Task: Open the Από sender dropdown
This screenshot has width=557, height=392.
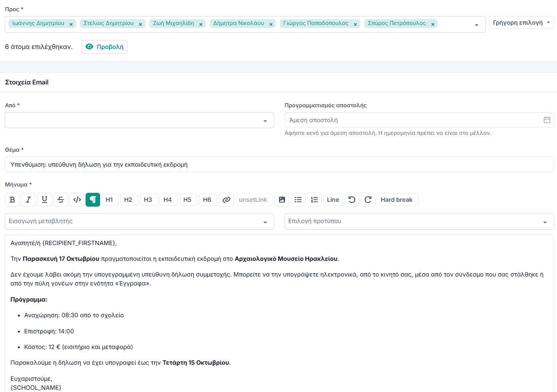Action: [x=139, y=120]
